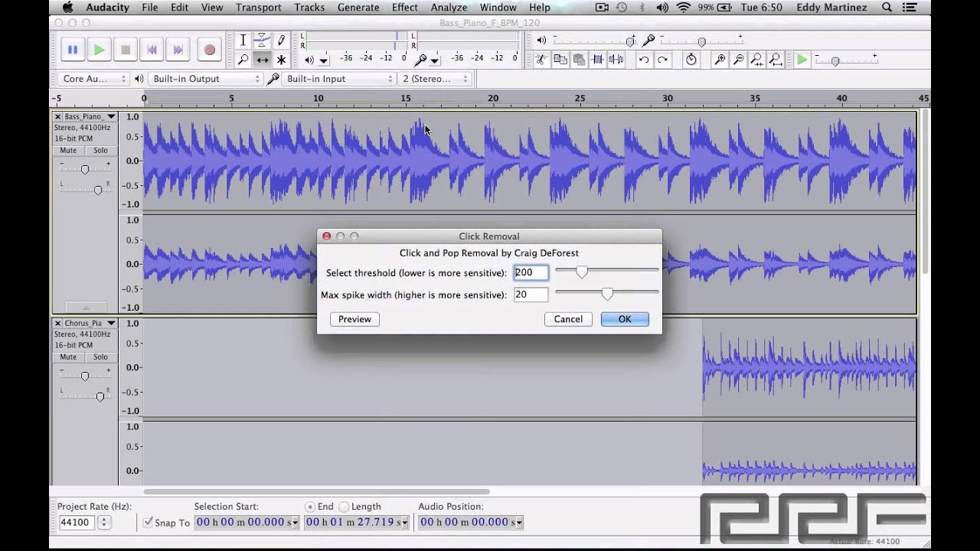The height and width of the screenshot is (551, 980).
Task: Skip to end of project
Action: 178,50
